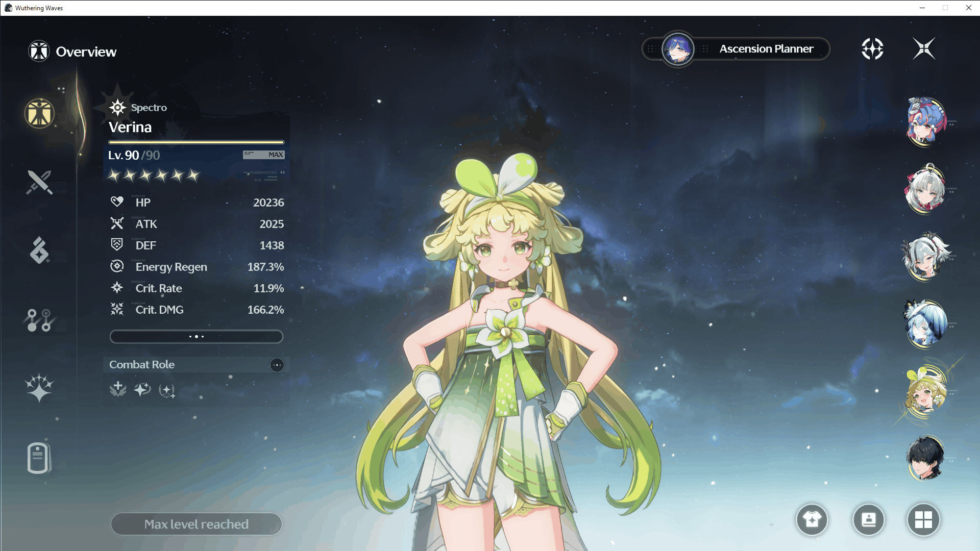This screenshot has height=551, width=980.
Task: Click the DEF stat value 1438
Action: tap(272, 245)
